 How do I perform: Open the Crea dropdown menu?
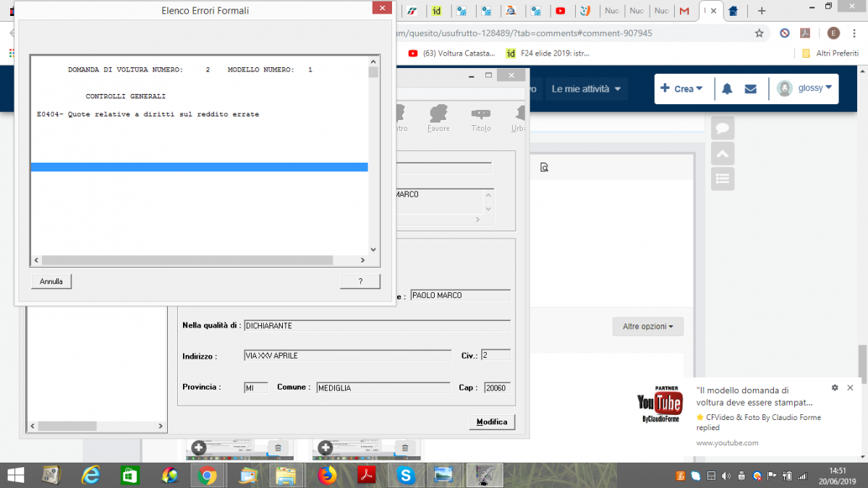pos(681,89)
